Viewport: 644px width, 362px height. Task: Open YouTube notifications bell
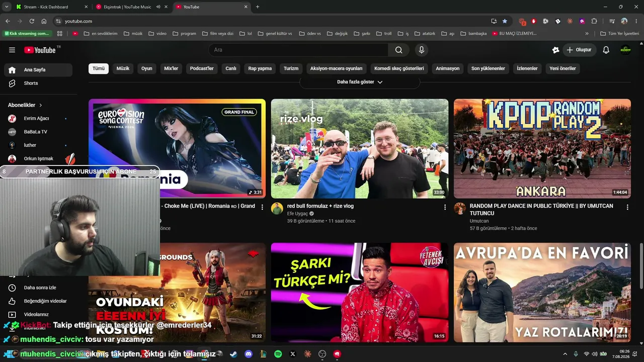coord(606,50)
